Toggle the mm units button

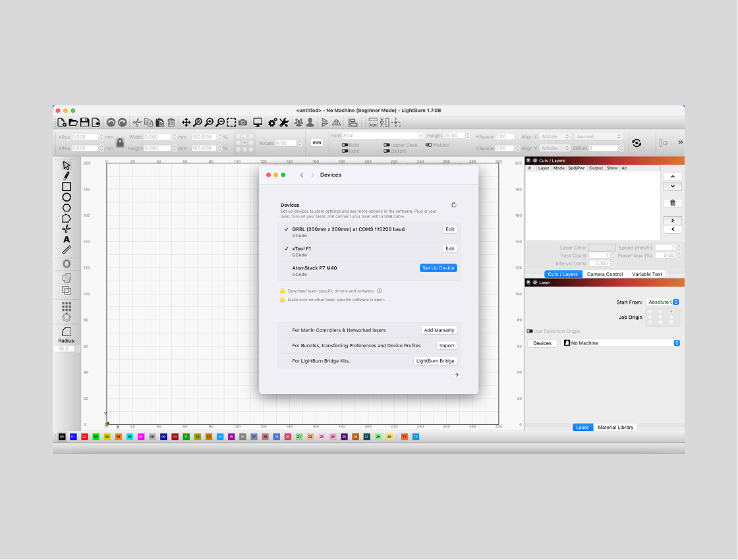pos(317,142)
